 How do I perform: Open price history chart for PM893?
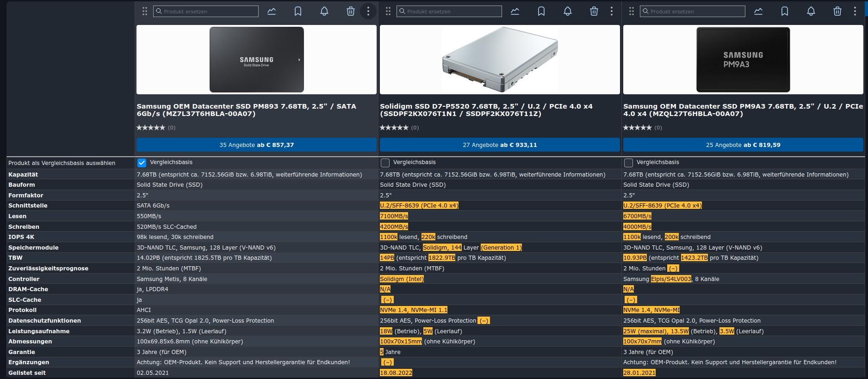tap(272, 11)
